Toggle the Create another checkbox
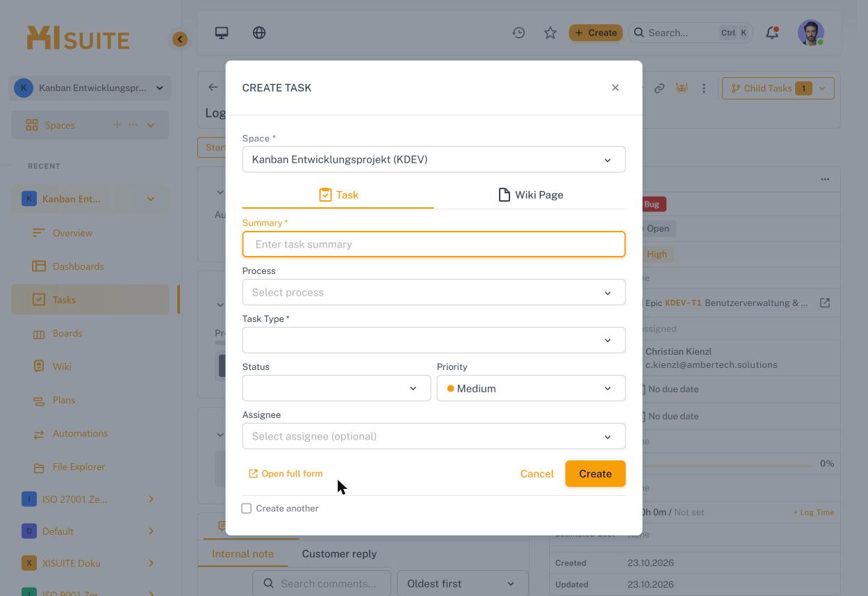The width and height of the screenshot is (868, 596). (x=247, y=508)
